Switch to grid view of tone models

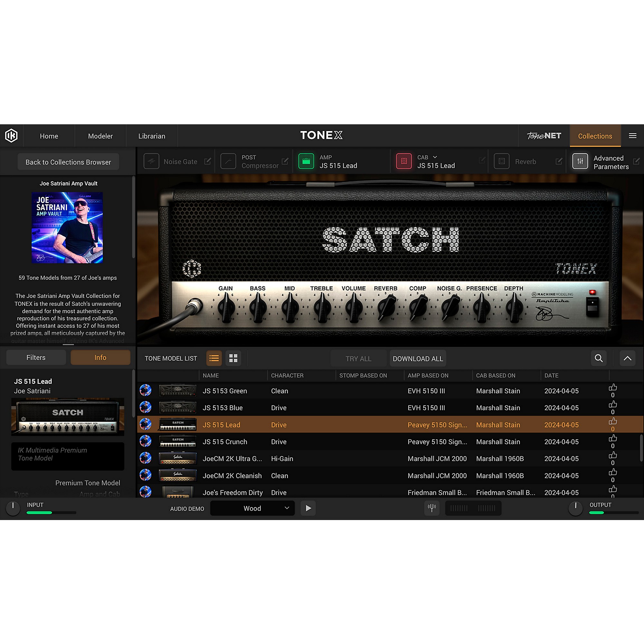click(233, 358)
